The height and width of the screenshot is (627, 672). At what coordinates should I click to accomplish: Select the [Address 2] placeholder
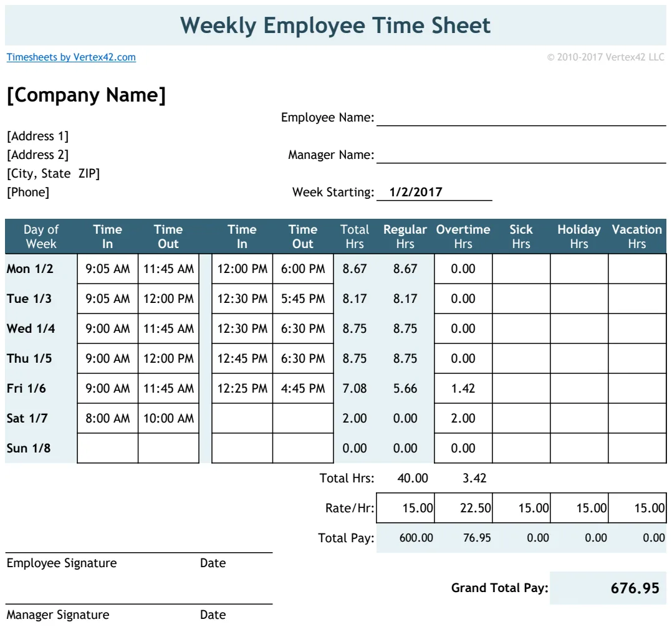click(x=37, y=155)
